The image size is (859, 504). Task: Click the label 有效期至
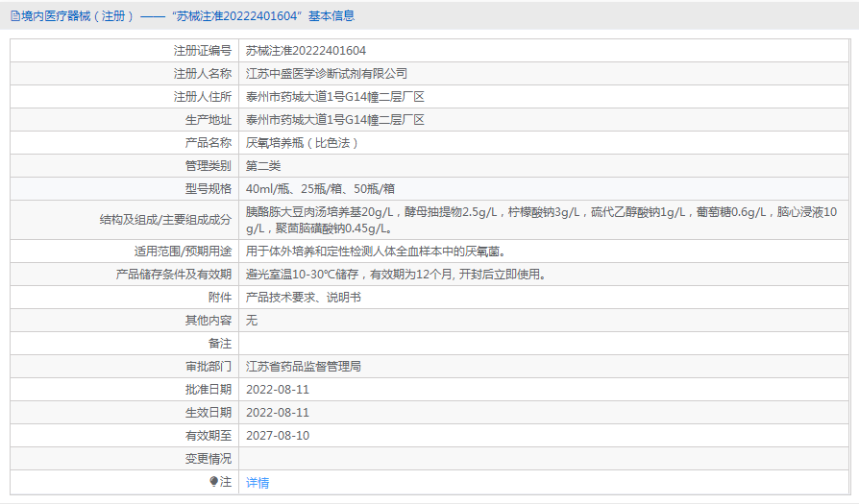(x=209, y=436)
